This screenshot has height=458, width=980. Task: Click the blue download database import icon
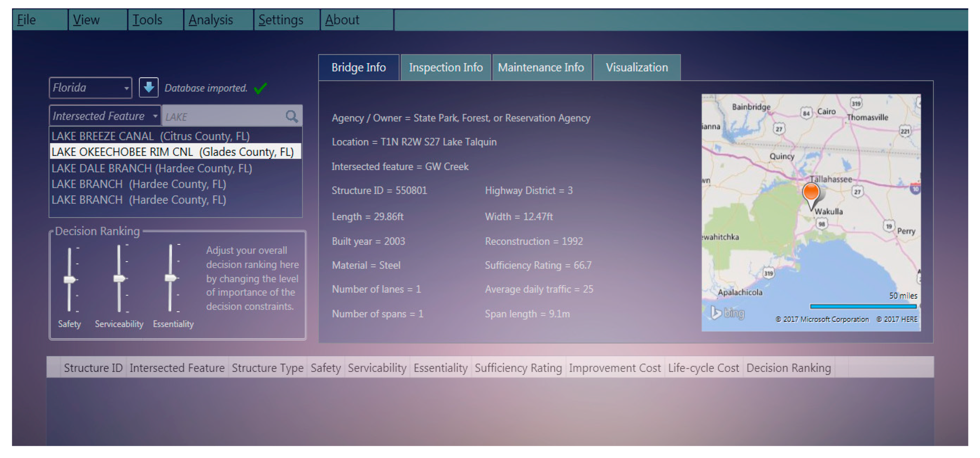pos(148,88)
